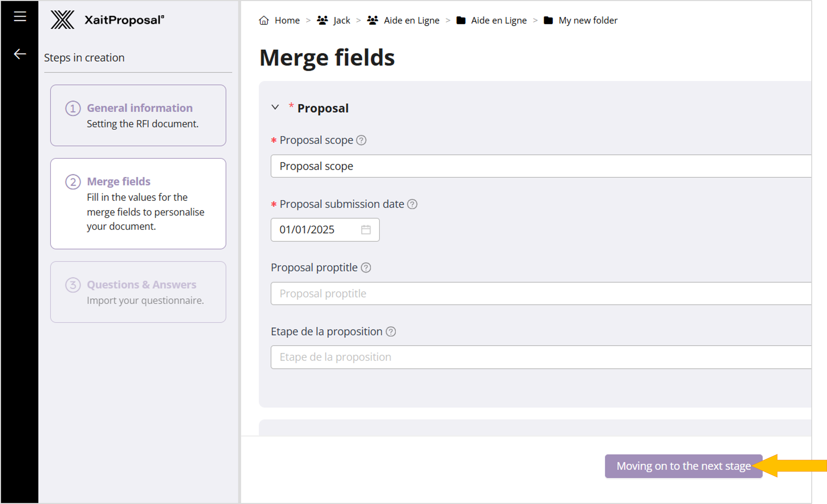The height and width of the screenshot is (504, 827).
Task: Click the submission date field 01/01/2025
Action: click(x=316, y=230)
